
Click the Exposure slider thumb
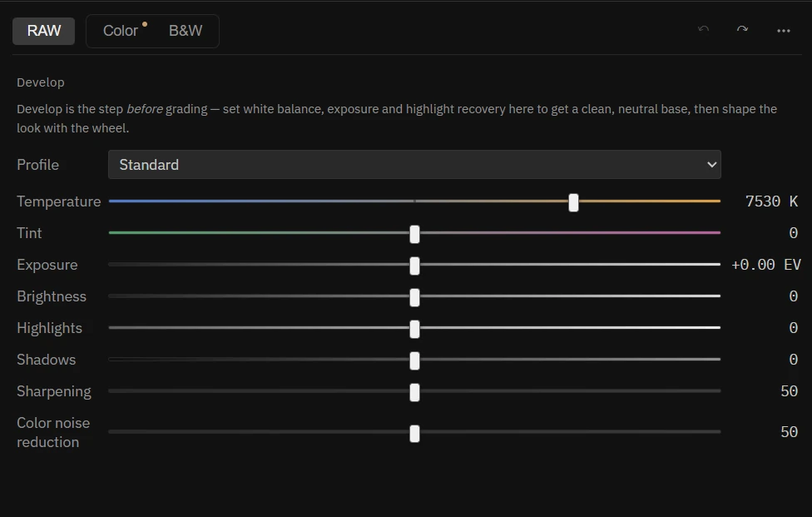pos(414,266)
